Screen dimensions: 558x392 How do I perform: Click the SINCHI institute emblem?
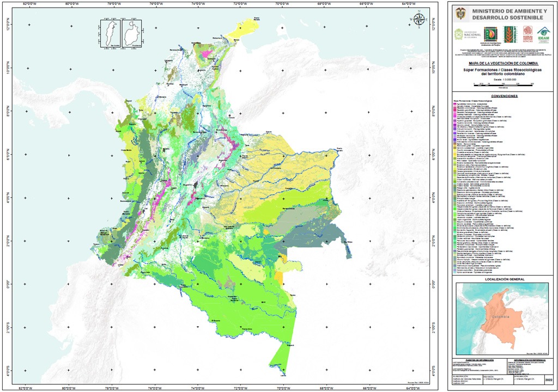[x=528, y=33]
